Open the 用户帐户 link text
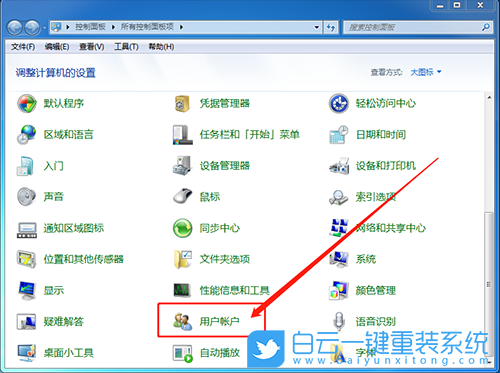500x373 pixels. pyautogui.click(x=219, y=321)
